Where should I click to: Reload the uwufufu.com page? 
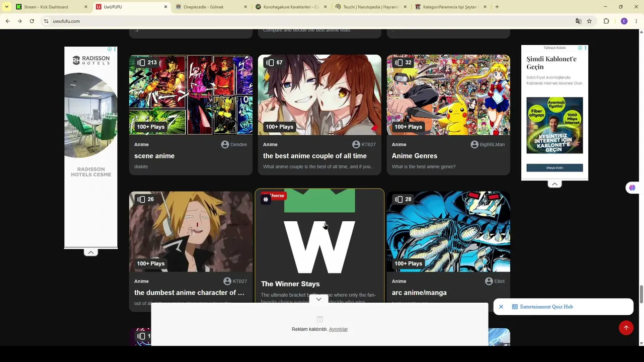coord(32,21)
